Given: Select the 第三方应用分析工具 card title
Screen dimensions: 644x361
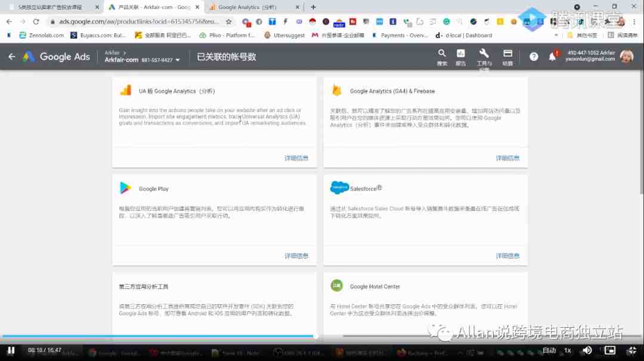Looking at the screenshot, I should click(x=144, y=287).
